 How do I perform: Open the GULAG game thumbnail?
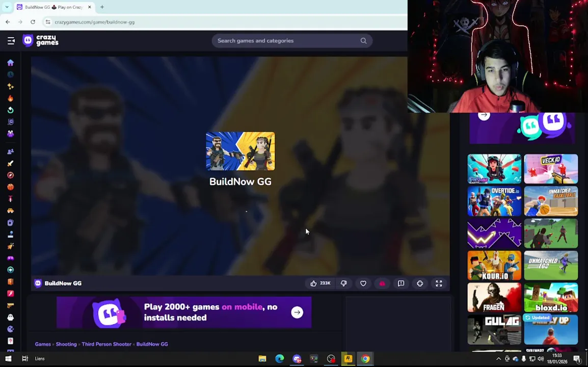pyautogui.click(x=494, y=330)
